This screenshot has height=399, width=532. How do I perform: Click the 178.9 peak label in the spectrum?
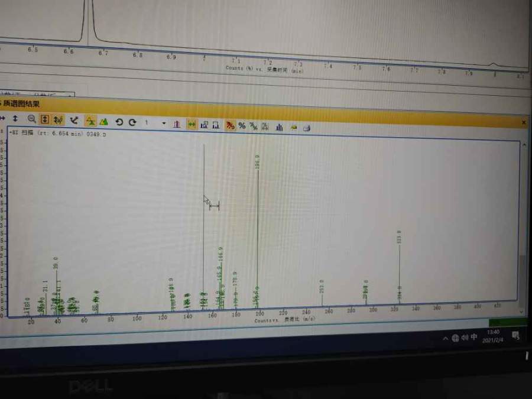235,278
